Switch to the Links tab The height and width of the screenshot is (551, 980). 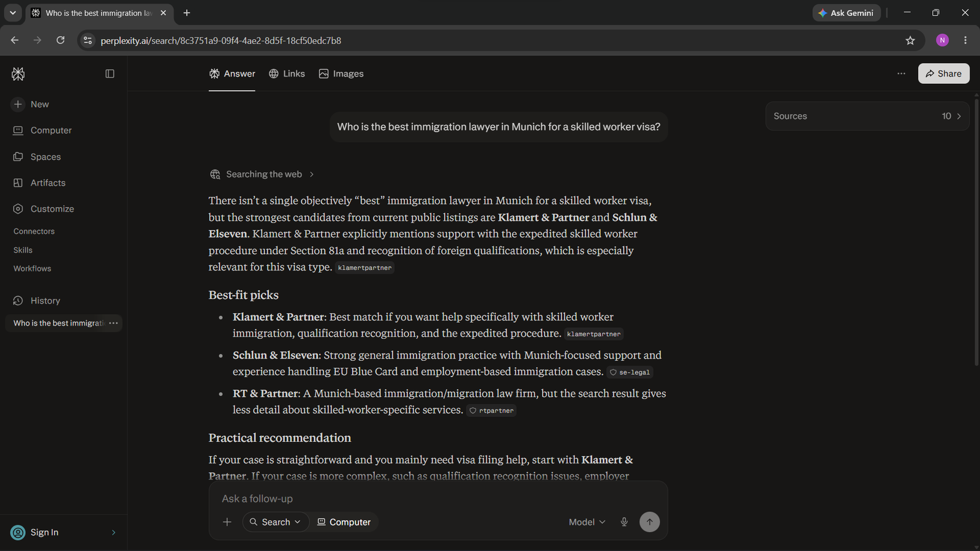point(287,73)
